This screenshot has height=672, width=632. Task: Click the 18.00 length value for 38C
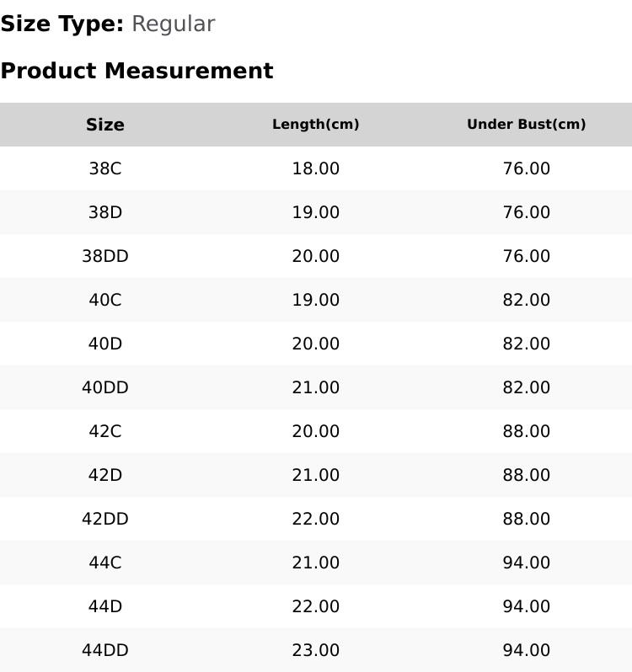coord(315,168)
